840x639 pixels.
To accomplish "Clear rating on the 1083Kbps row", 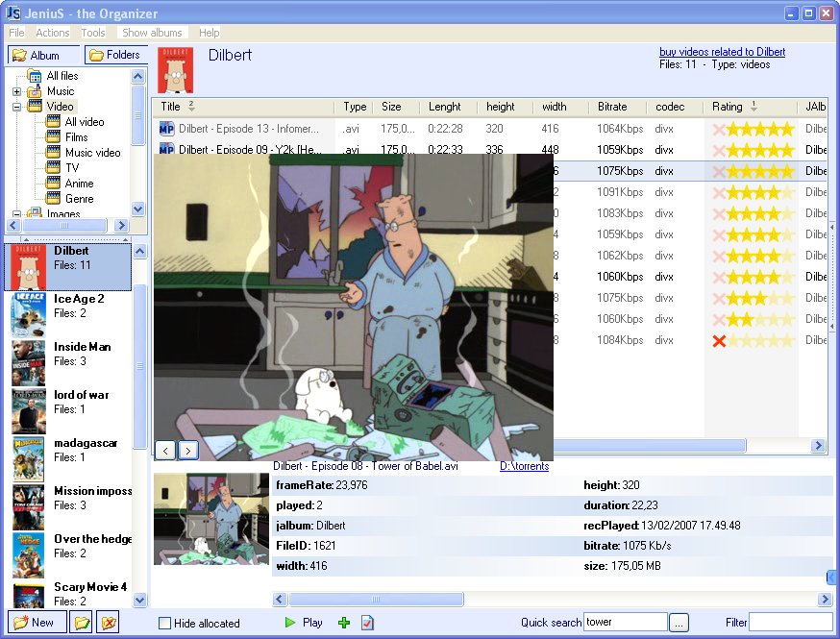I will click(x=719, y=213).
